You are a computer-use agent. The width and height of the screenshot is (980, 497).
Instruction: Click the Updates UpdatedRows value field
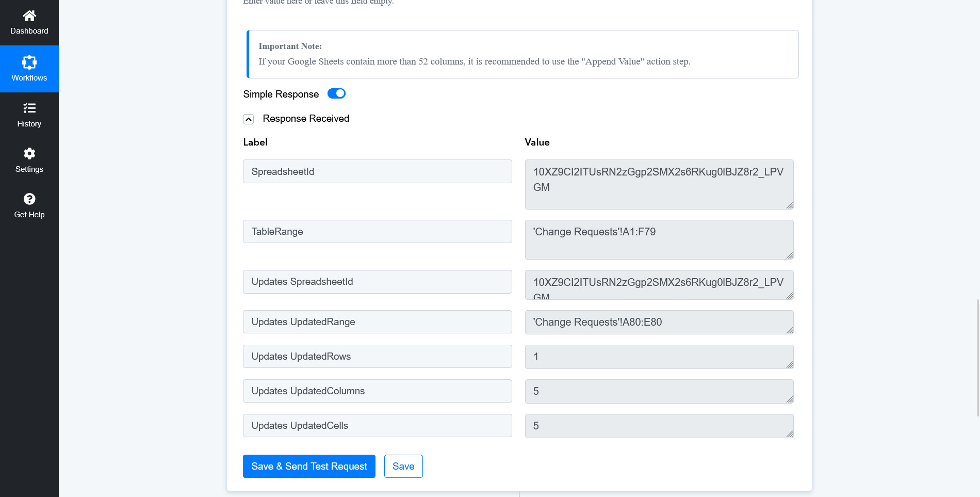click(x=658, y=357)
